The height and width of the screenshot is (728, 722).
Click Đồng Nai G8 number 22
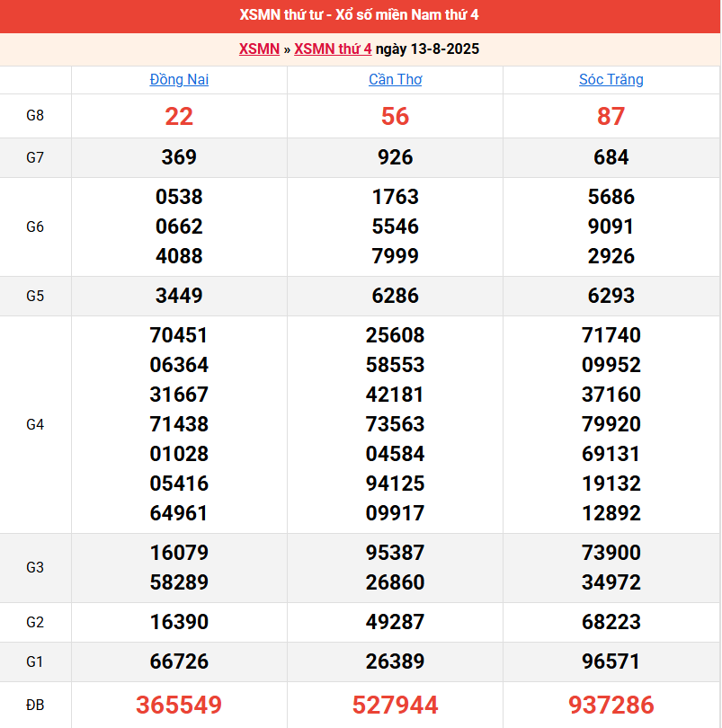click(x=179, y=117)
